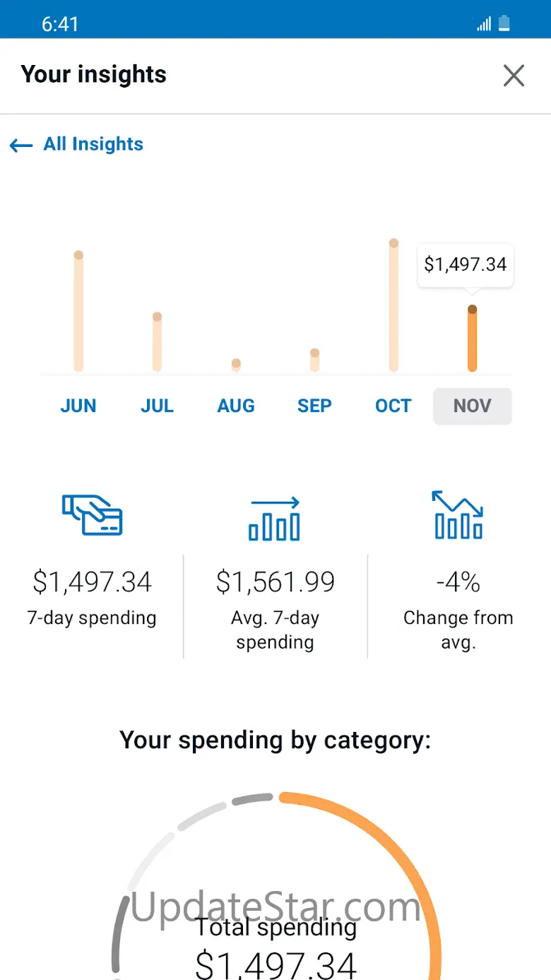Open the SEP month tab

coord(314,406)
